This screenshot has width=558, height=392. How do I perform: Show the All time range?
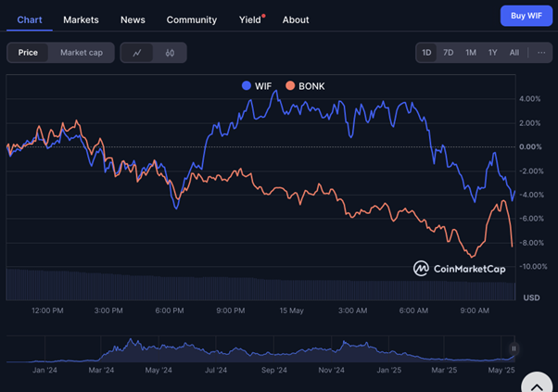pyautogui.click(x=514, y=53)
